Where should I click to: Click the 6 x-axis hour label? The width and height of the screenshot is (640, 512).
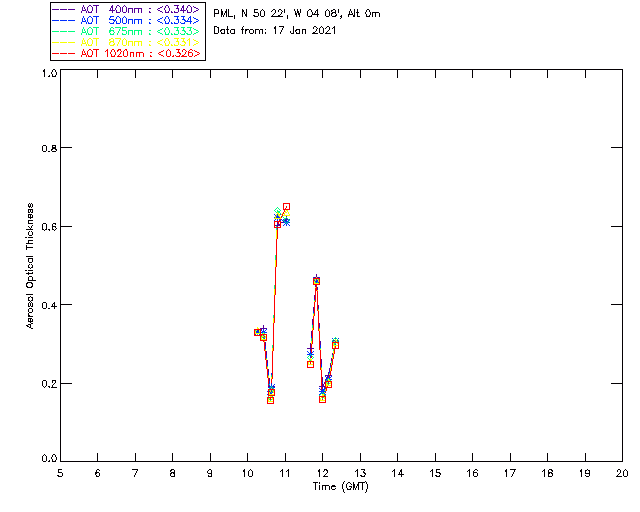coord(98,473)
